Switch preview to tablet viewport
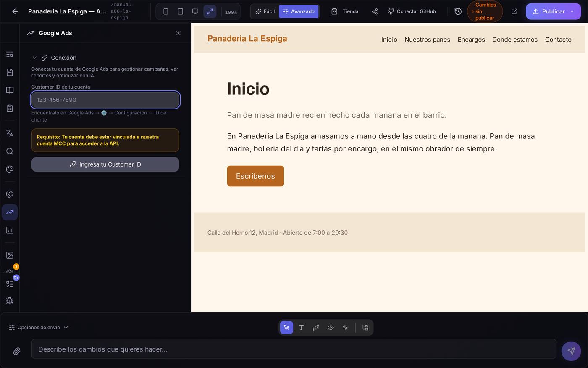588x368 pixels. [181, 11]
